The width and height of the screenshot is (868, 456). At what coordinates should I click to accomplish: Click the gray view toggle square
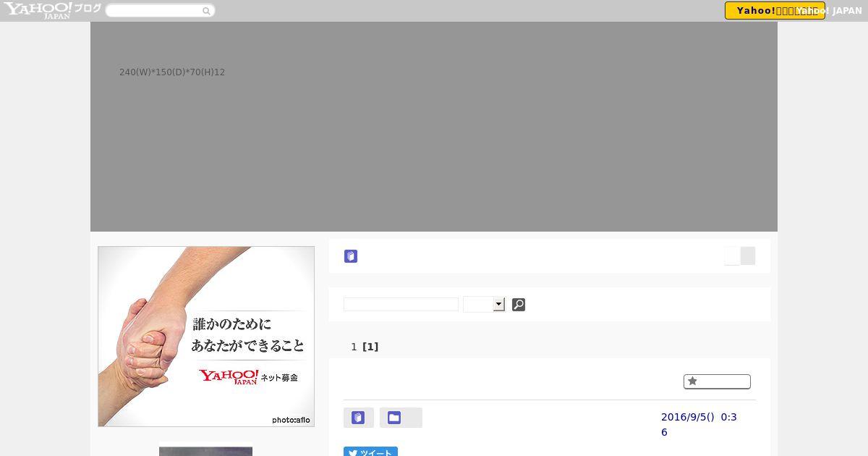(x=748, y=256)
